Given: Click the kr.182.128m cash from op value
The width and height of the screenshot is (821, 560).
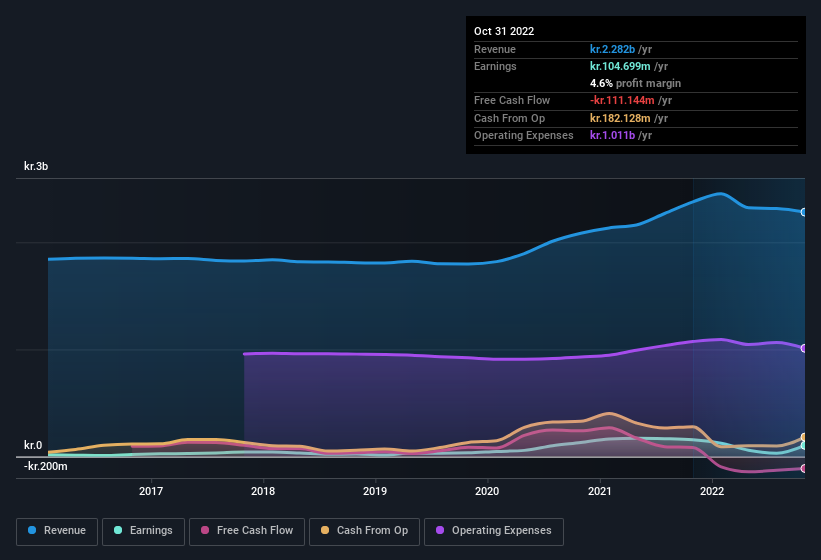Looking at the screenshot, I should (620, 118).
